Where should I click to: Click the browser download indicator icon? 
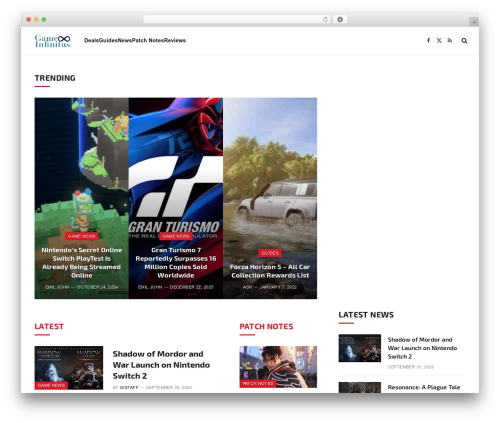coord(340,19)
